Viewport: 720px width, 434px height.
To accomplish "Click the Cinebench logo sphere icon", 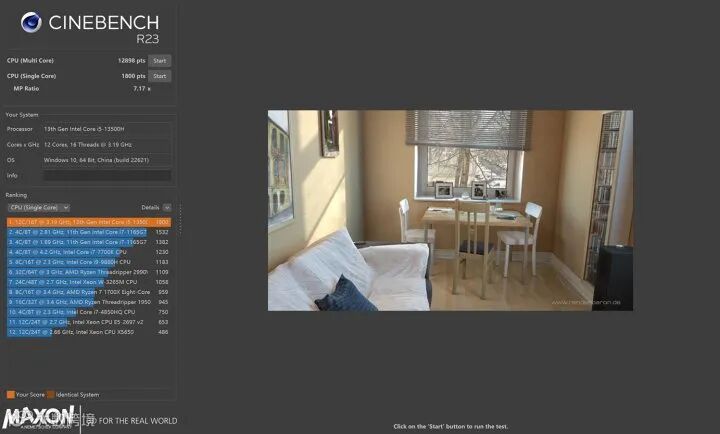I will click(31, 22).
